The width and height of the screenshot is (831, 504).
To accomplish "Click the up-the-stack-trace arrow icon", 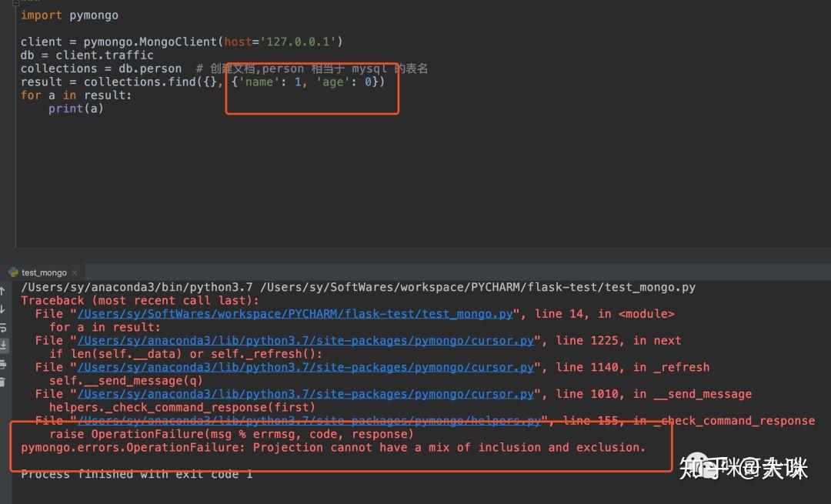I will (2, 290).
